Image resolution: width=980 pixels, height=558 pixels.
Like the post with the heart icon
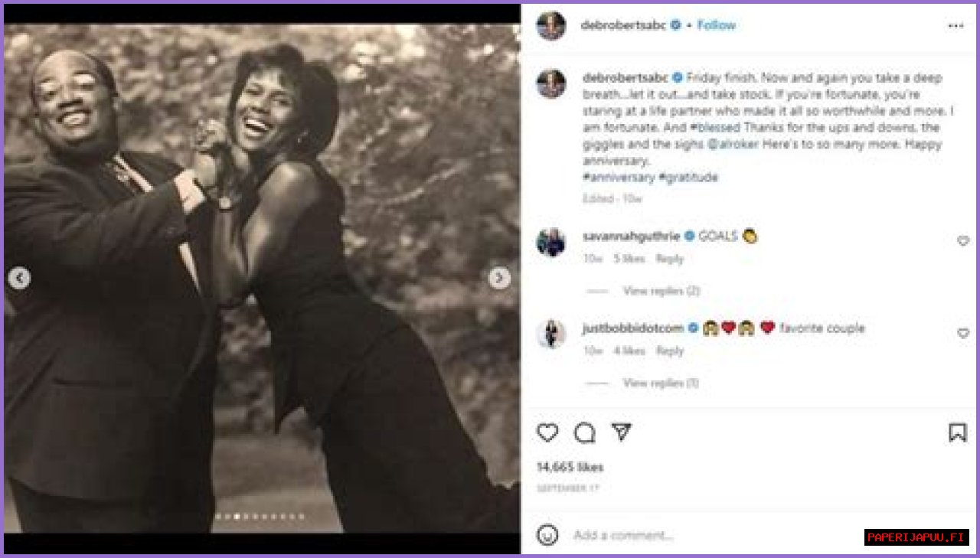tap(547, 433)
